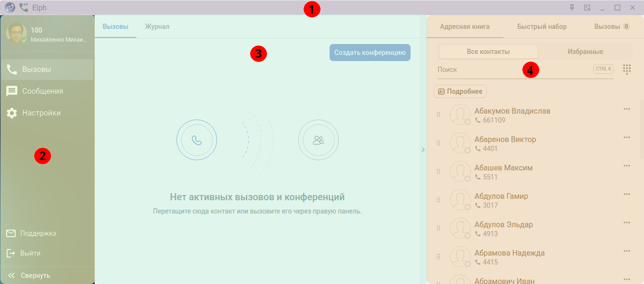Open the three-dot menu for Абашев Максим
Image resolution: width=644 pixels, height=284 pixels.
(x=627, y=166)
